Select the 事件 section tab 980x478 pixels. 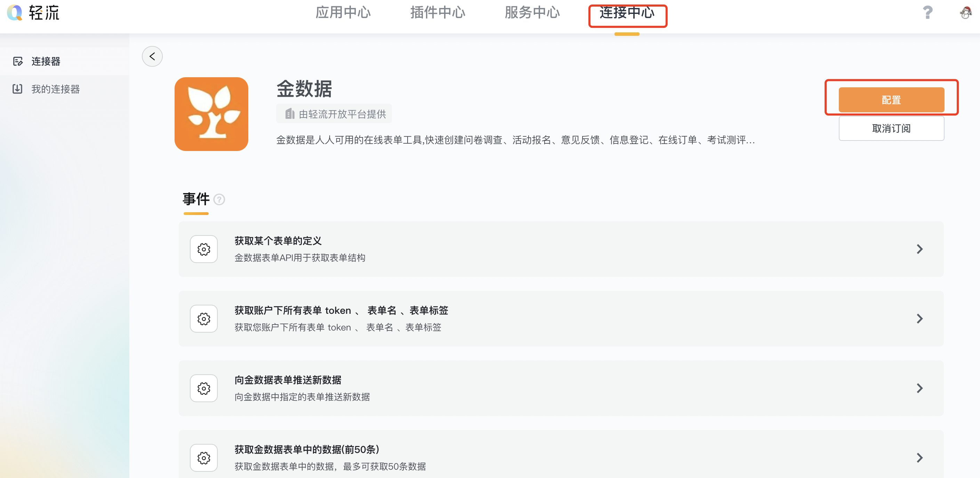click(x=196, y=199)
